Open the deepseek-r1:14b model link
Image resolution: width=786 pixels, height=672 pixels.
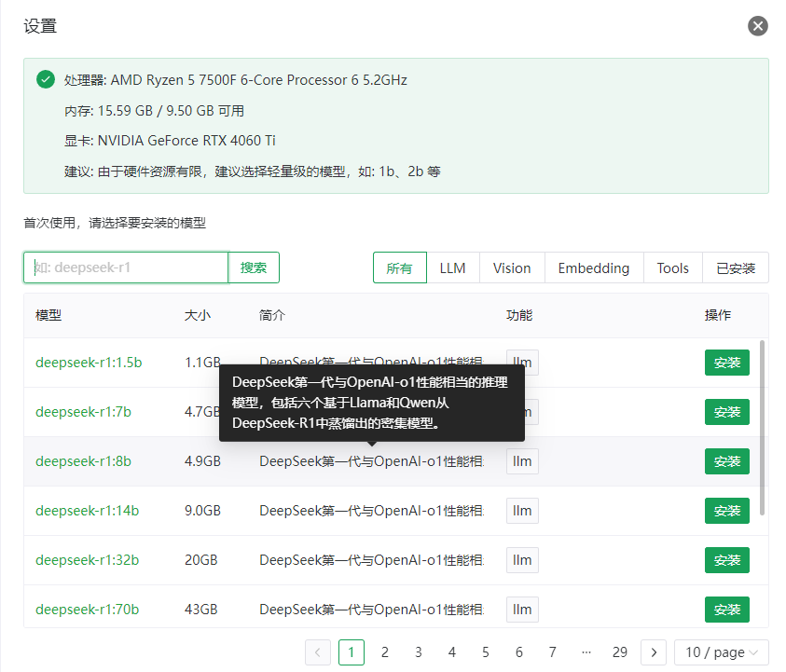click(88, 511)
